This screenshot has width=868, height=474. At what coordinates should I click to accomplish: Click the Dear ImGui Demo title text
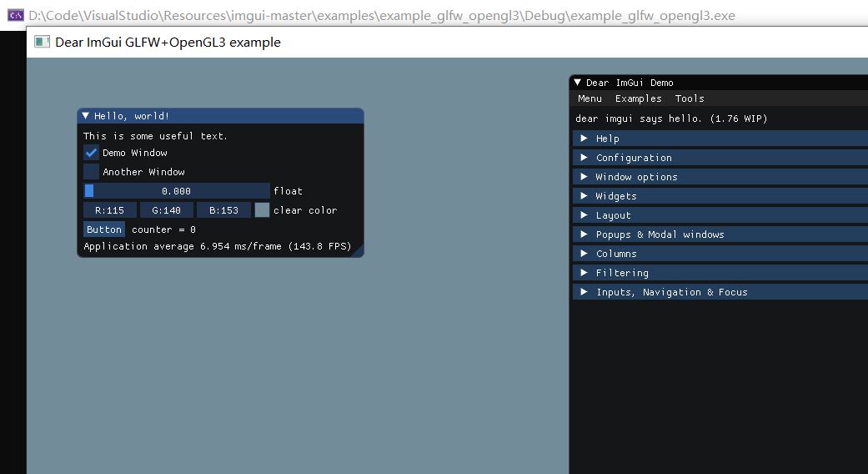tap(630, 83)
